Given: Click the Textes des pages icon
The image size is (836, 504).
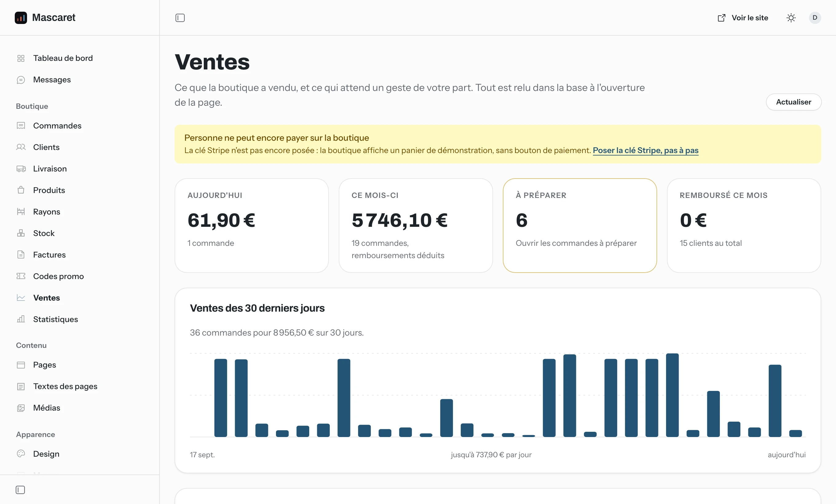Looking at the screenshot, I should [x=21, y=387].
